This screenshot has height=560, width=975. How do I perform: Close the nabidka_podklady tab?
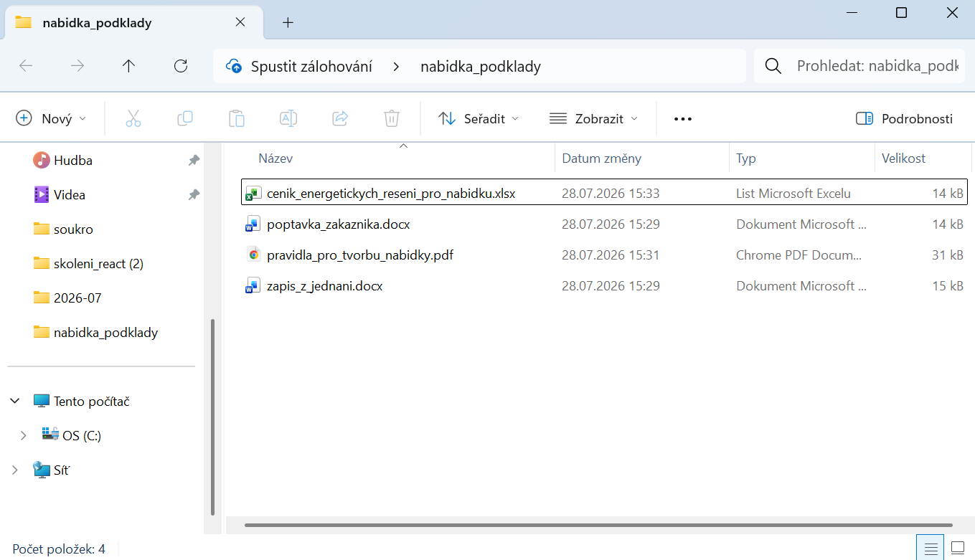(x=240, y=22)
